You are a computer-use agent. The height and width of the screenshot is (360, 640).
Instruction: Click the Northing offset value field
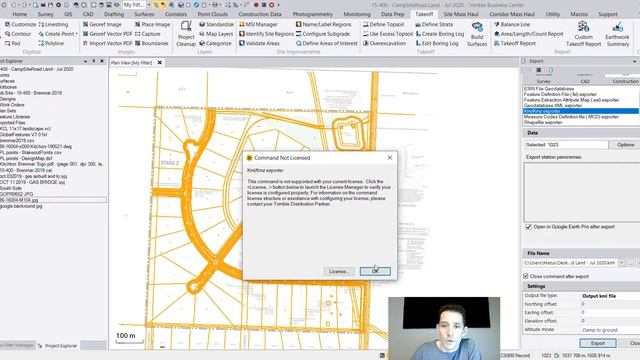point(610,304)
